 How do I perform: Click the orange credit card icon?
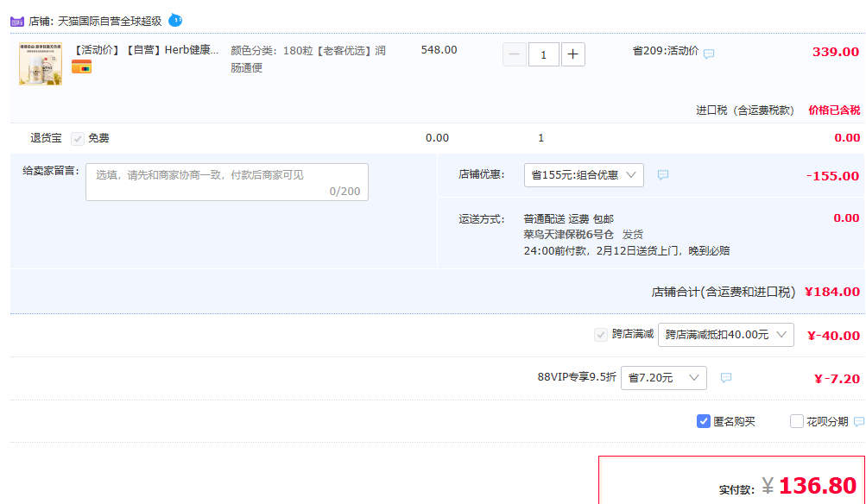click(81, 67)
